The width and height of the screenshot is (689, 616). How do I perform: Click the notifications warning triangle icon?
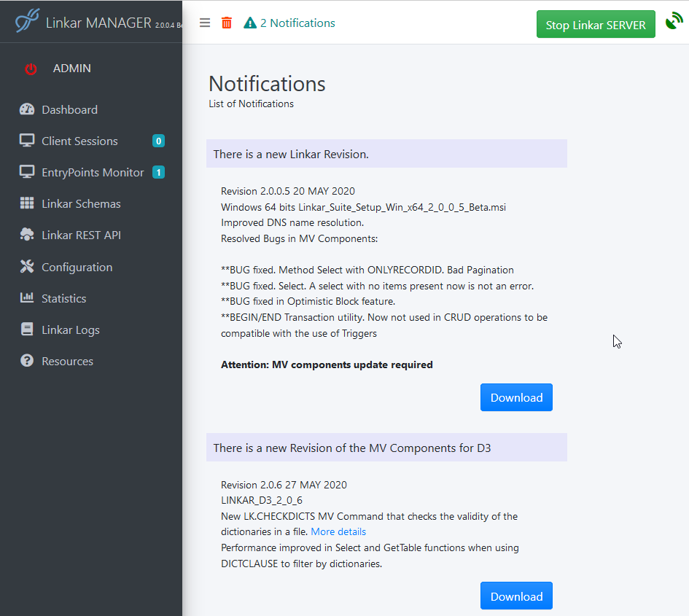(250, 23)
